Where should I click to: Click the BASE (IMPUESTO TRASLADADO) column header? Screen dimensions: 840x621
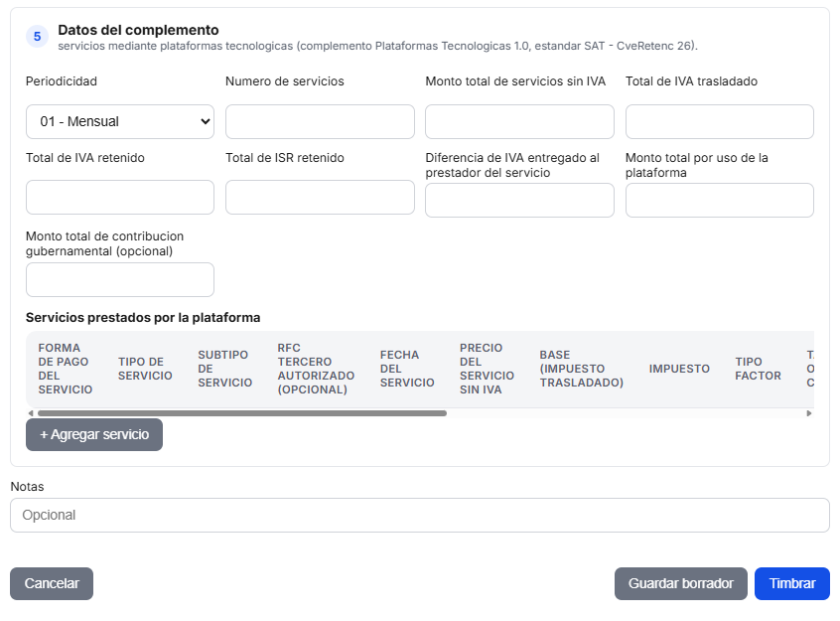point(581,369)
